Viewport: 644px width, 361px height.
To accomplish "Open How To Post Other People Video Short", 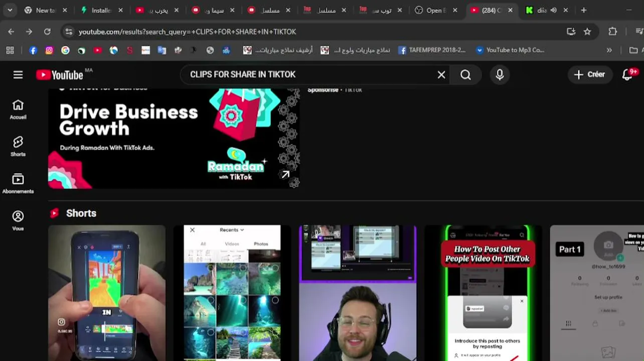I will (x=483, y=293).
